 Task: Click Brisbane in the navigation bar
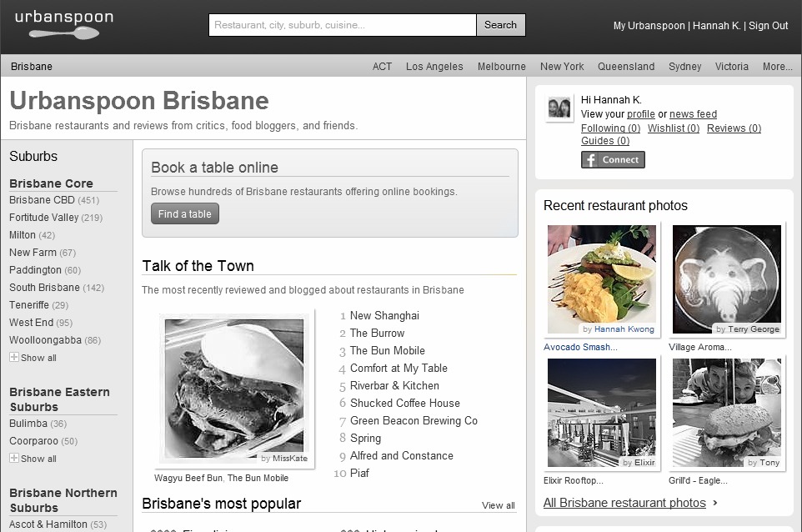pos(32,67)
